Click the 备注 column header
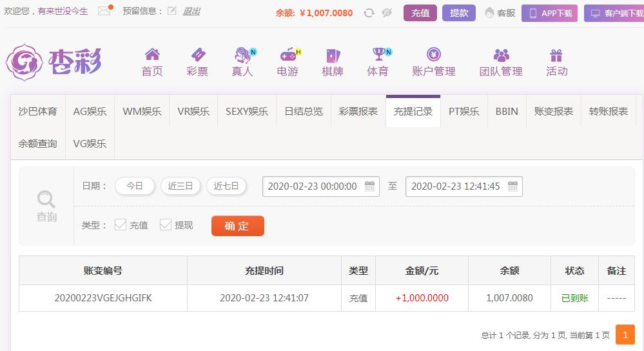Screen dimensions: 644x351 [x=616, y=271]
